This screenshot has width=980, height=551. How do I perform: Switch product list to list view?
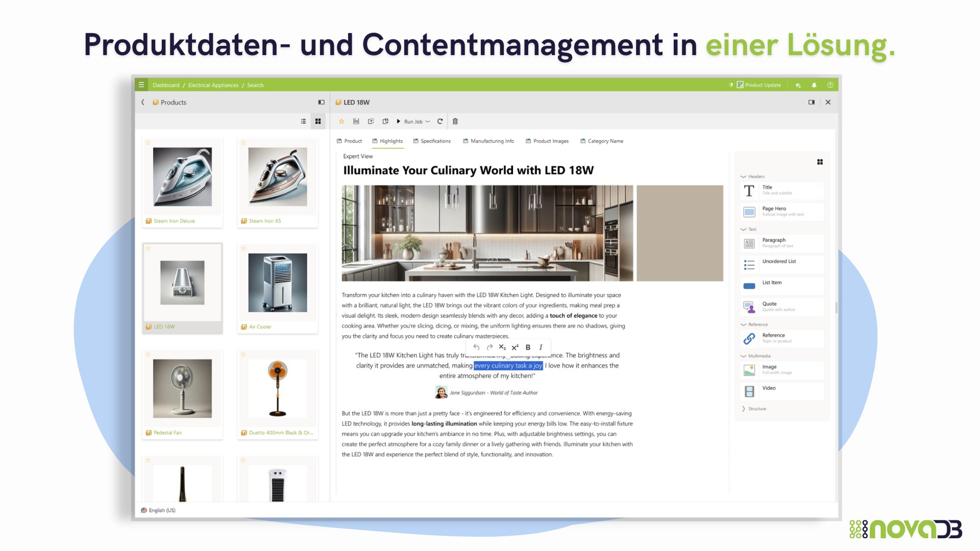point(303,121)
